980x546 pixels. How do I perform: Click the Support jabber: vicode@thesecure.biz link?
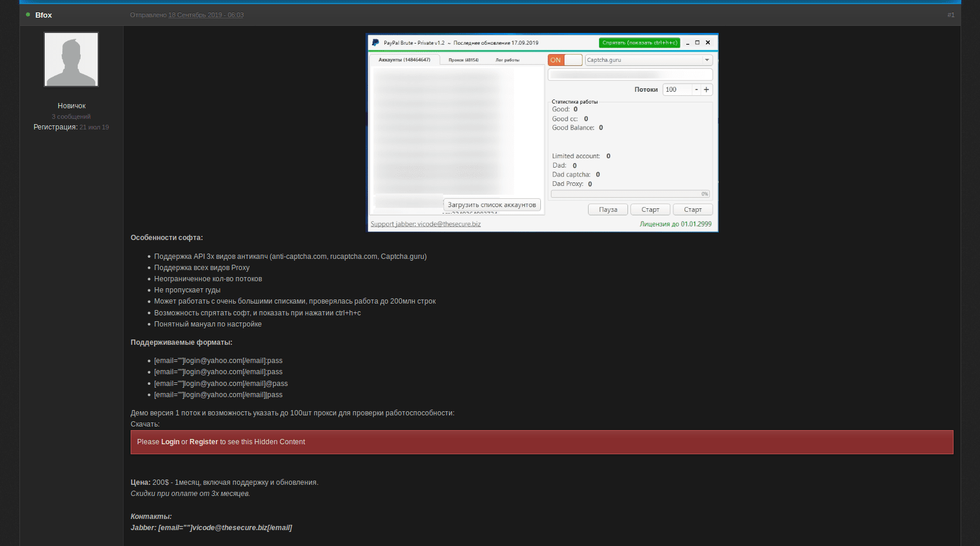(x=426, y=224)
